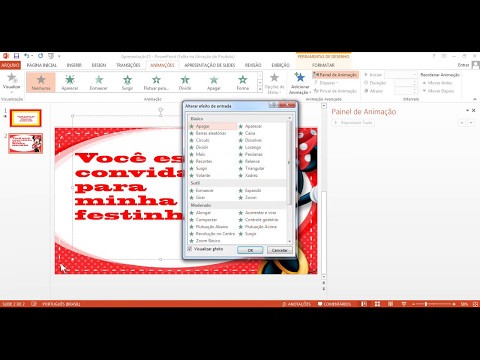Image resolution: width=480 pixels, height=360 pixels.
Task: Toggle the Painel de Animação button
Action: (x=335, y=75)
